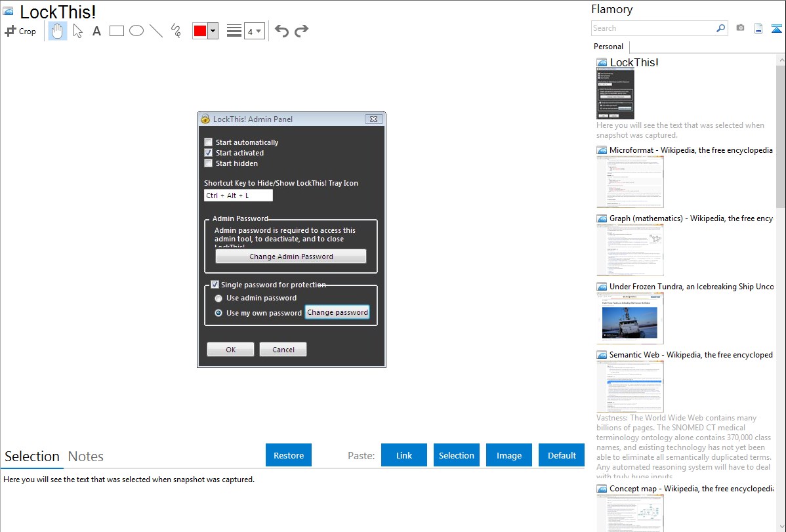Viewport: 786px width, 532px height.
Task: Open the color picker dropdown arrow
Action: click(x=213, y=31)
